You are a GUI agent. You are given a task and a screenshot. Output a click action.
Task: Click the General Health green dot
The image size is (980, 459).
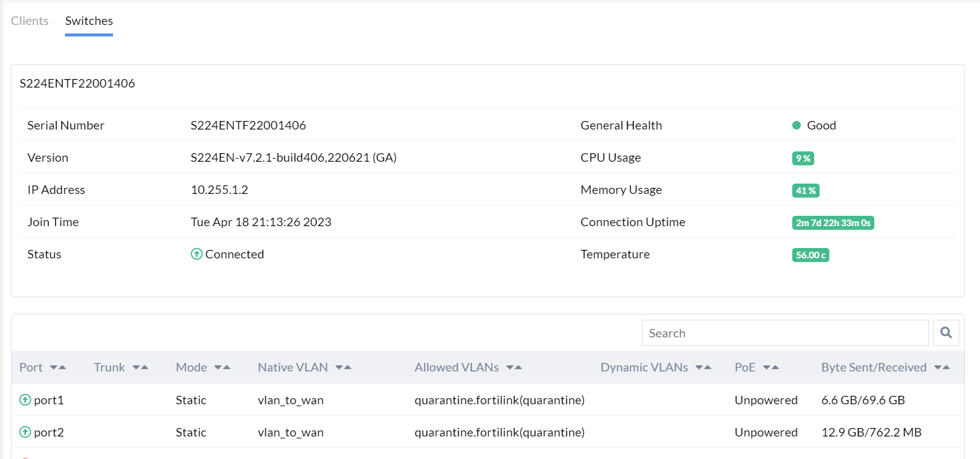point(797,125)
